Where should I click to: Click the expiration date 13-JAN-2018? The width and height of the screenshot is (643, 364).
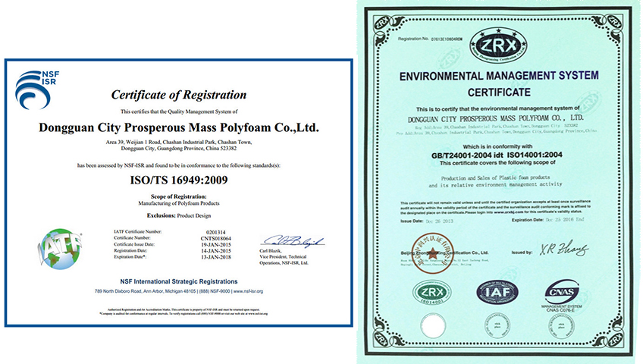pyautogui.click(x=215, y=257)
